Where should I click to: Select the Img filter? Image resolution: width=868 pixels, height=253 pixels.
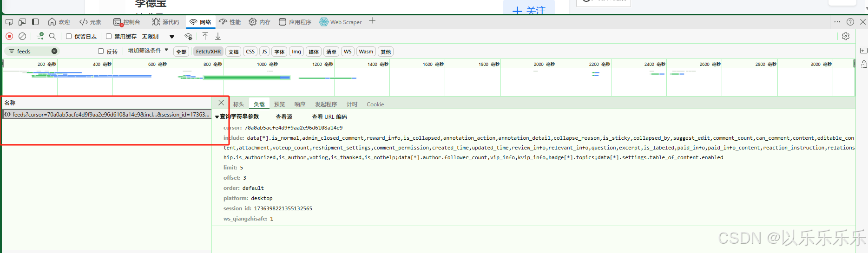coord(296,52)
